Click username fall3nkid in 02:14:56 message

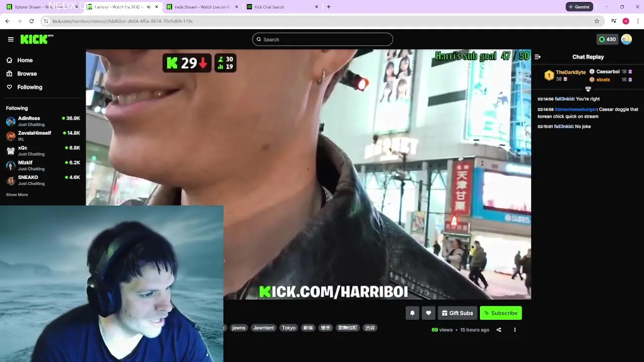coord(563,99)
